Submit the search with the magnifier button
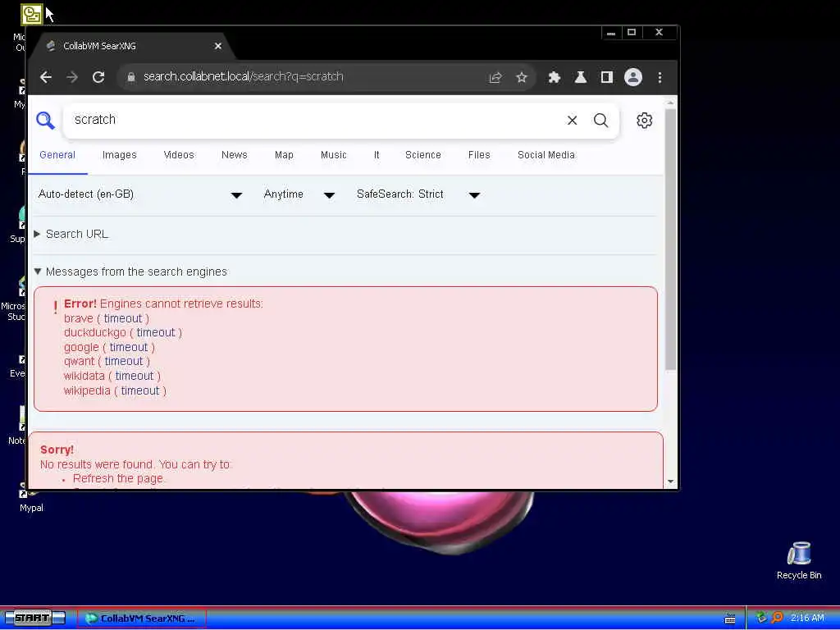Viewport: 840px width, 630px height. pyautogui.click(x=600, y=120)
